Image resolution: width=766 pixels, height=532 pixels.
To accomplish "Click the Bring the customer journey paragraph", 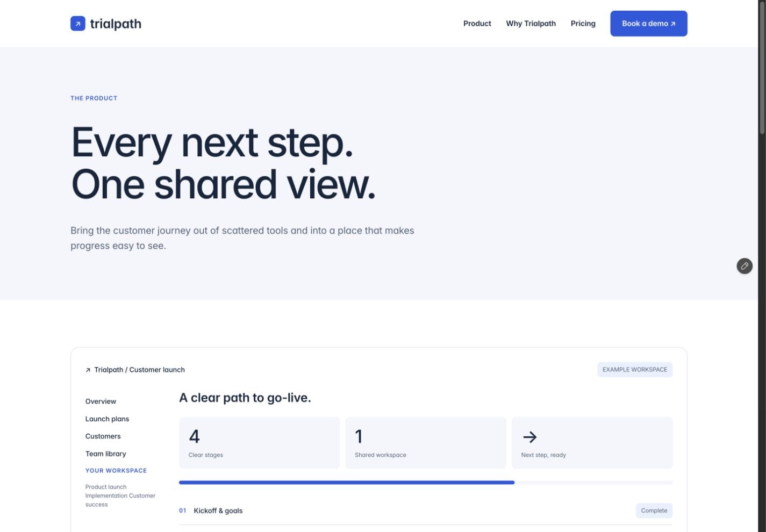I will pyautogui.click(x=242, y=238).
